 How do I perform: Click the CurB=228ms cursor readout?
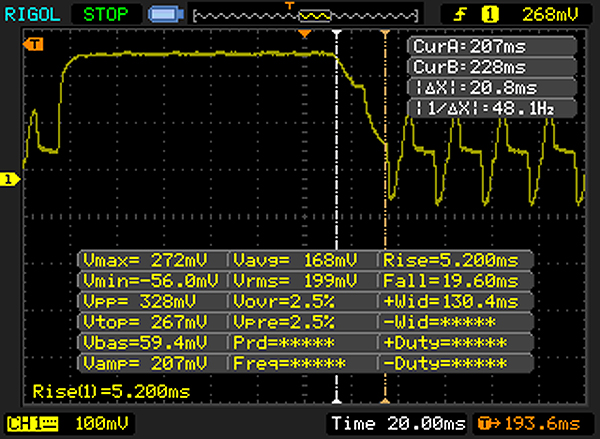point(492,67)
